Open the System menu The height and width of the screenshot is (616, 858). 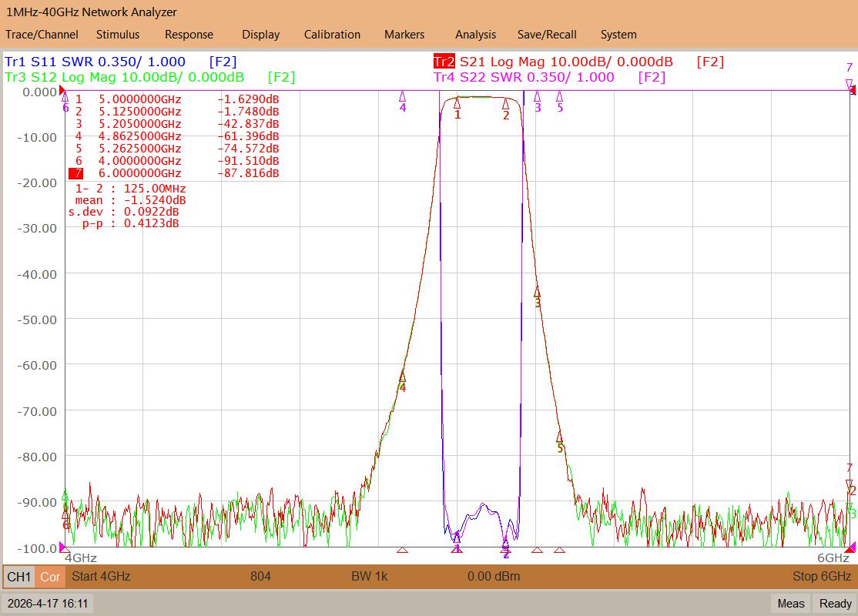(x=618, y=35)
